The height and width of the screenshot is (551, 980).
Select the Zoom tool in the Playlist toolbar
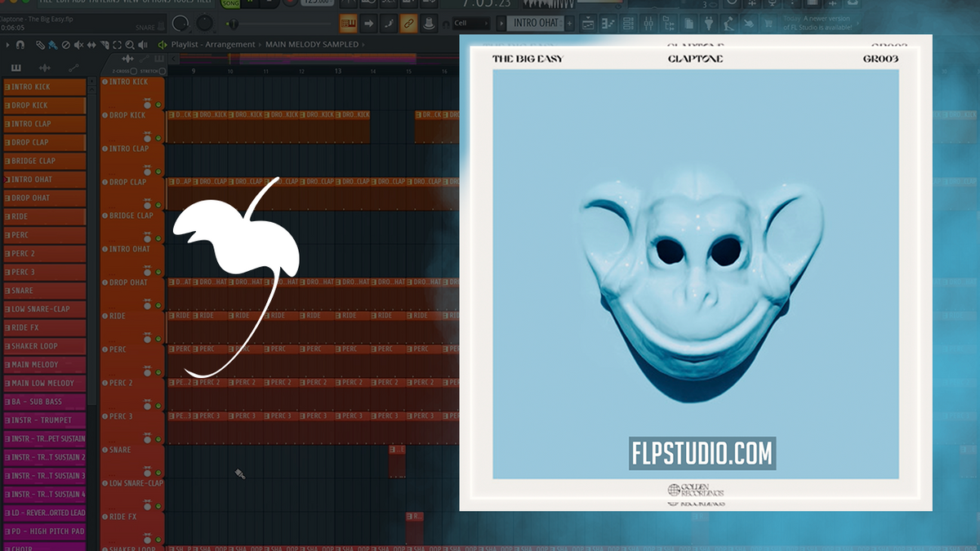[x=129, y=44]
